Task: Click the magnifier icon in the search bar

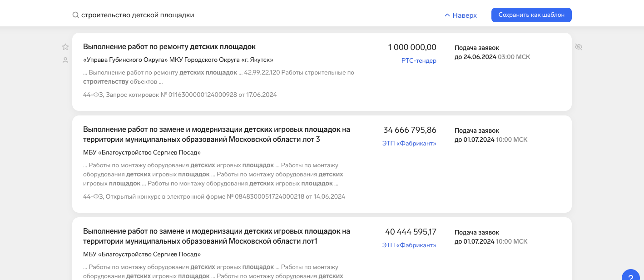Action: pos(76,15)
